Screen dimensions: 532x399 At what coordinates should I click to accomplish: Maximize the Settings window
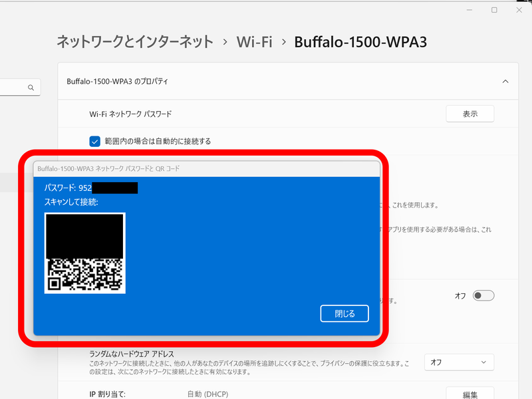point(495,10)
